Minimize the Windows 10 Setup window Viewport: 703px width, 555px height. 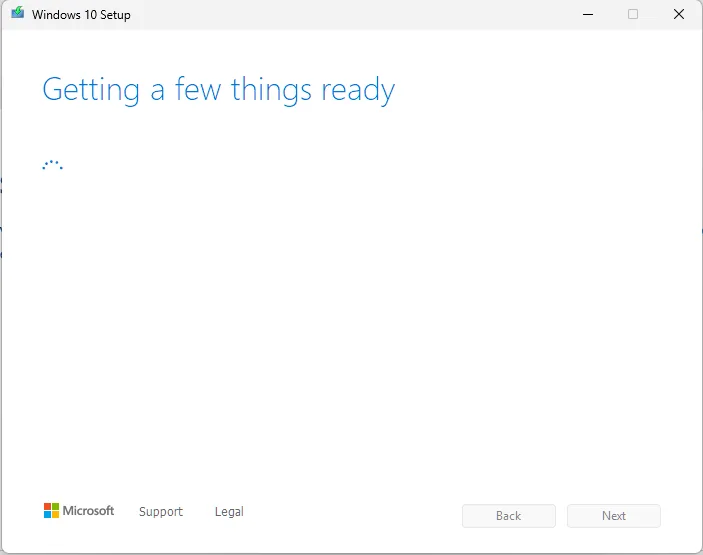[588, 14]
